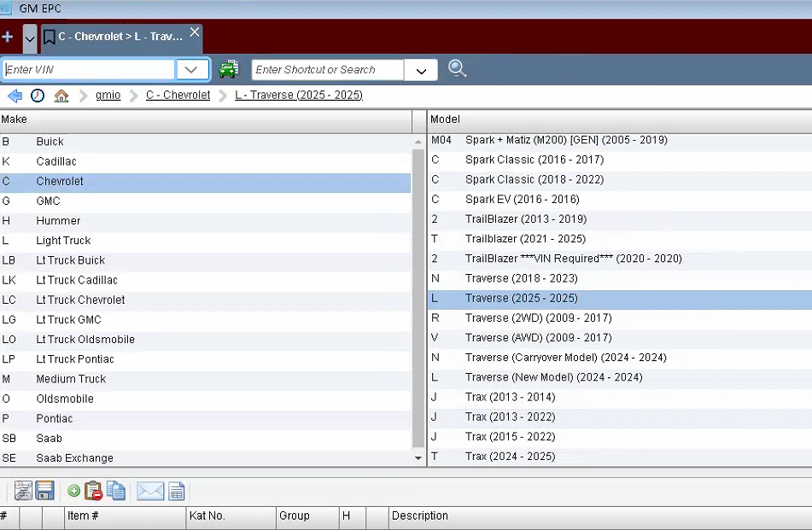Select Traverse (AWD) (2009 - 2017) model
812x530 pixels.
point(620,338)
